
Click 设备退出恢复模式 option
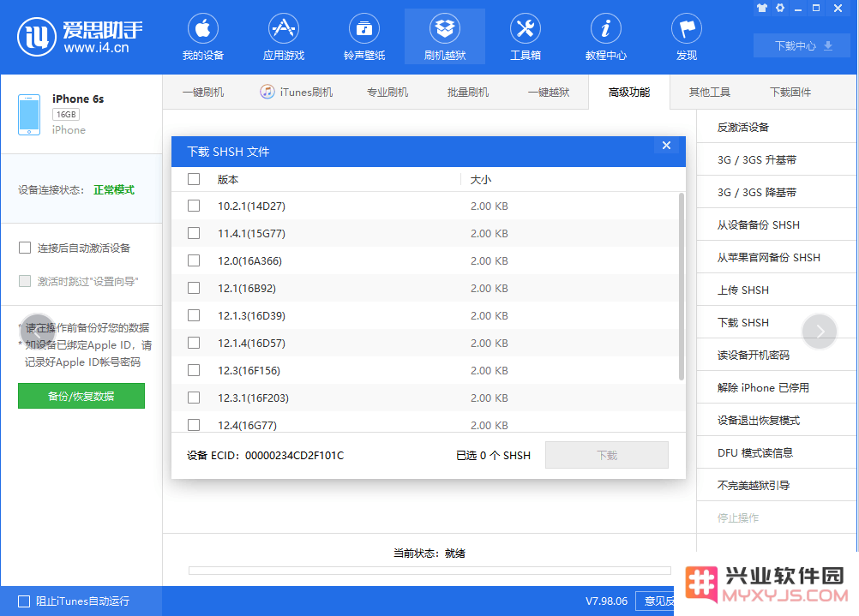[x=777, y=420]
